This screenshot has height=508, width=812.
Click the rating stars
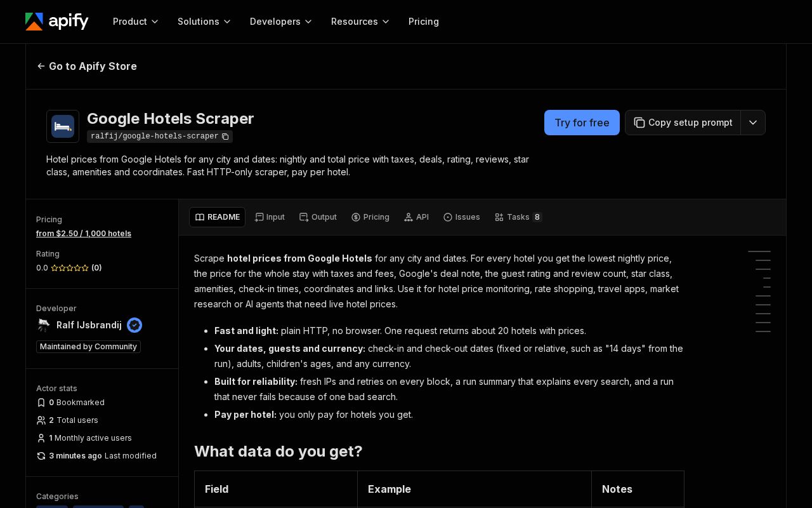(x=70, y=268)
